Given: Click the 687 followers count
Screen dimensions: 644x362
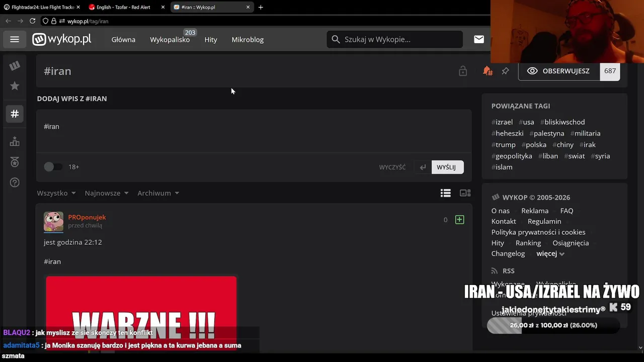Looking at the screenshot, I should [x=610, y=71].
